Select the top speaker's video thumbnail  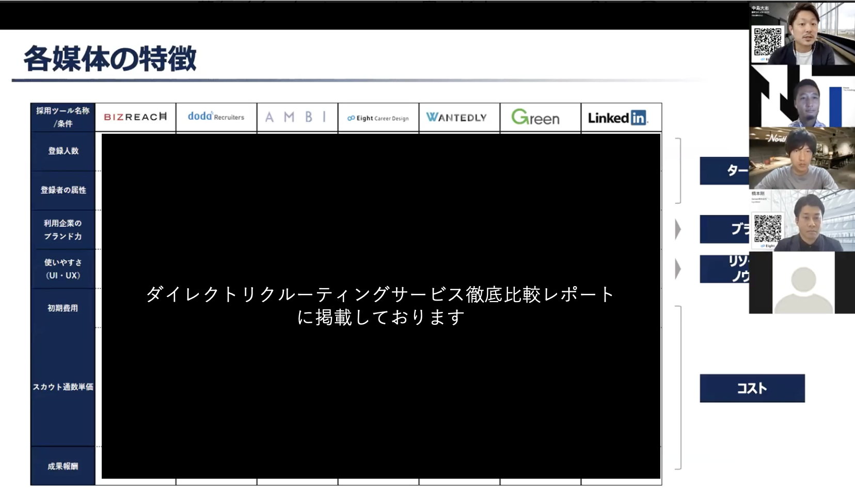(802, 34)
